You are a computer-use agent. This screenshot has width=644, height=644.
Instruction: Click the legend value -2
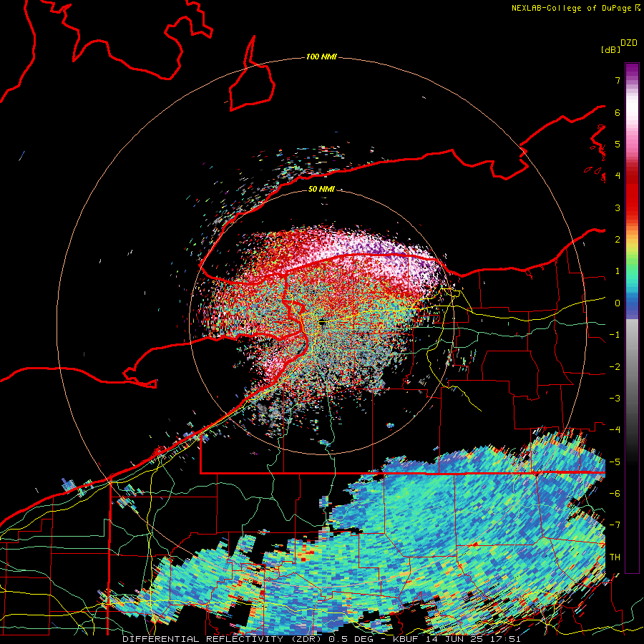tap(615, 367)
